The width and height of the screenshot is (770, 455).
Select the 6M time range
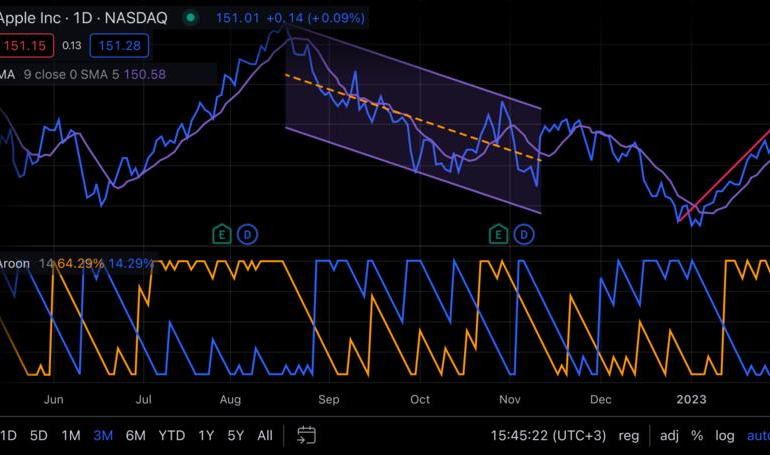[136, 435]
